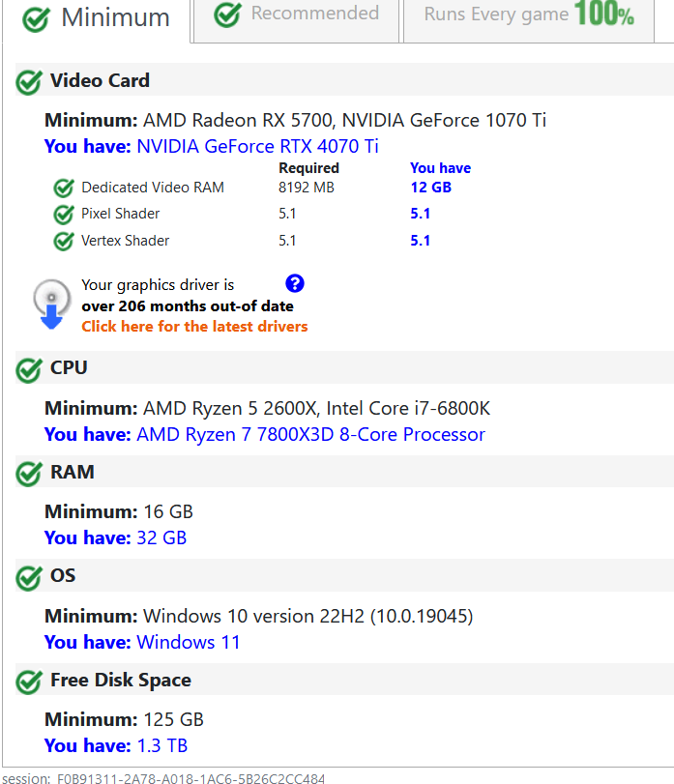This screenshot has height=784, width=674.
Task: Switch to the Minimum tab
Action: (x=96, y=19)
